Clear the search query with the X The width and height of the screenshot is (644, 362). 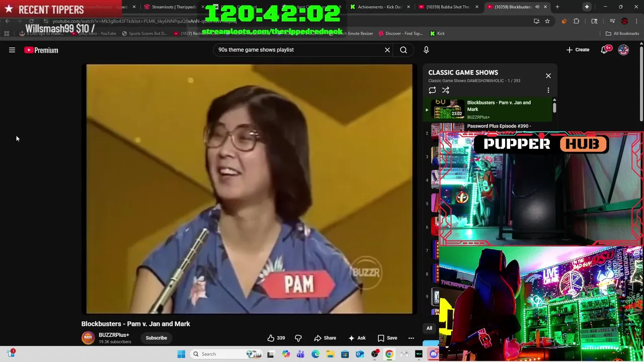point(387,50)
